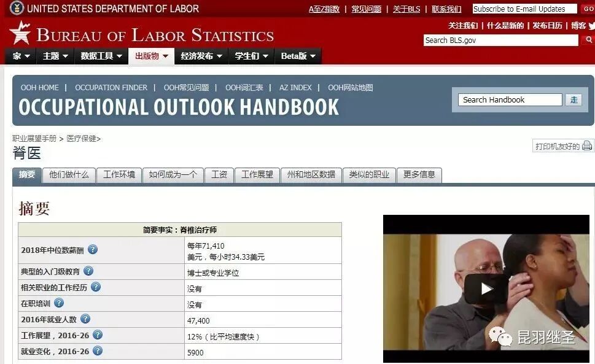
Task: Switch to the 摘要 tab
Action: [27, 175]
